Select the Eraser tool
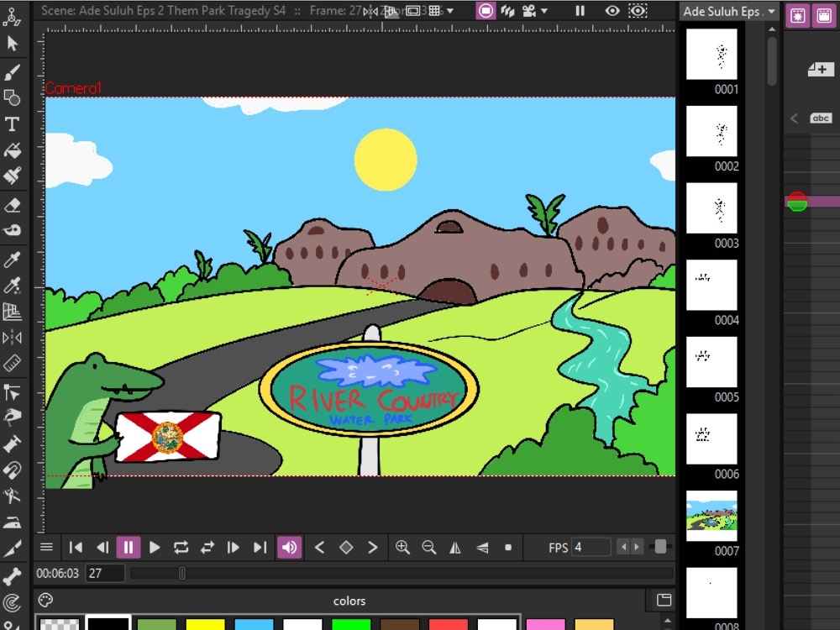The image size is (840, 630). 12,205
